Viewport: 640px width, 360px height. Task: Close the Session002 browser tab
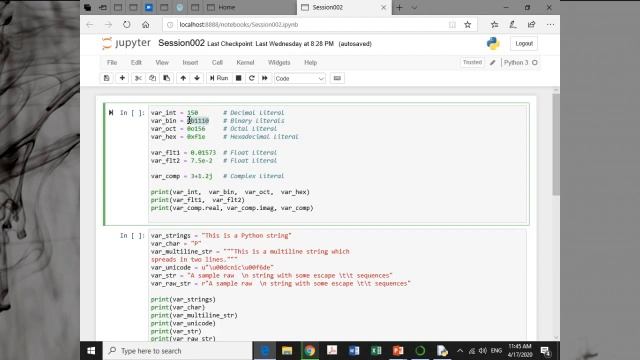383,7
